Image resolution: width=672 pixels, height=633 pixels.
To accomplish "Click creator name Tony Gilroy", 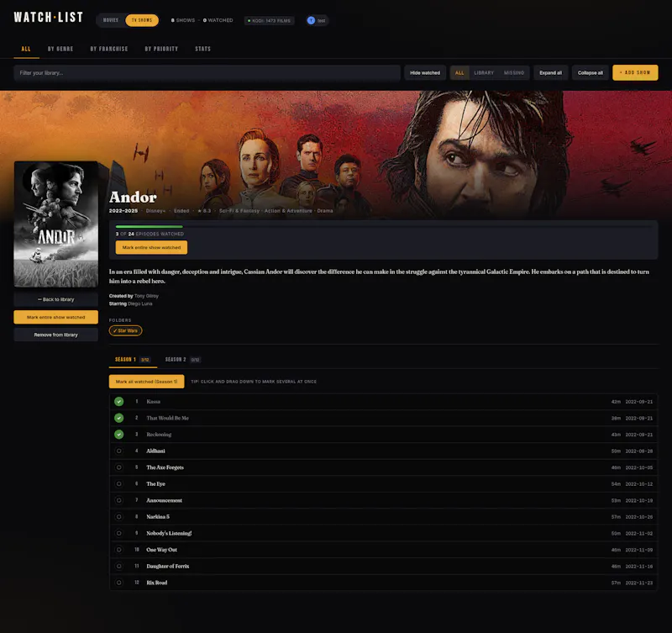I will click(146, 296).
